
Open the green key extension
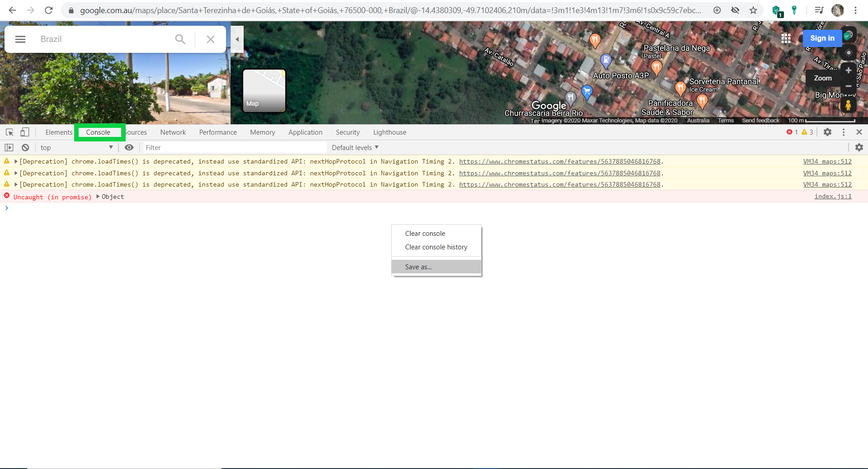pyautogui.click(x=794, y=10)
